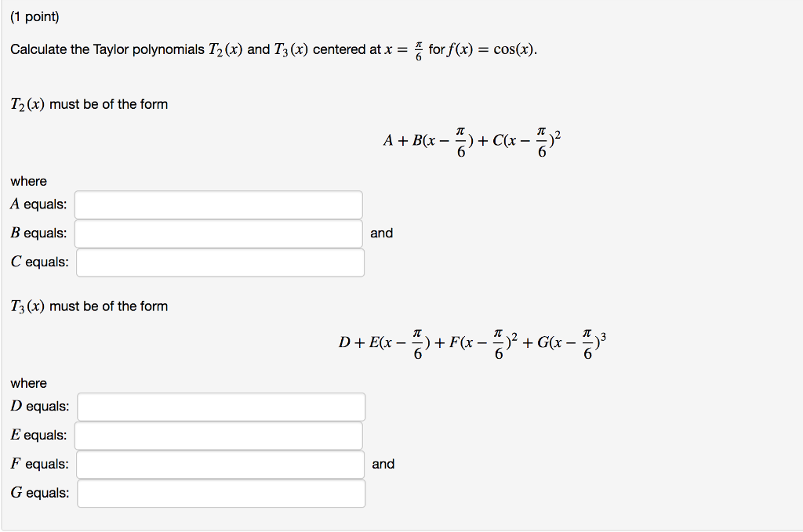Viewport: 803px width, 532px height.
Task: Select the label G equals
Action: [x=40, y=493]
